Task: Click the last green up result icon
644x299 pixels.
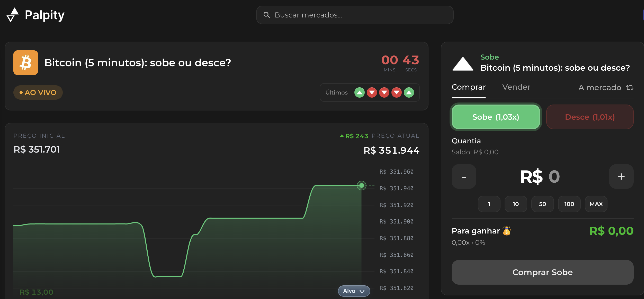Action: pos(409,92)
